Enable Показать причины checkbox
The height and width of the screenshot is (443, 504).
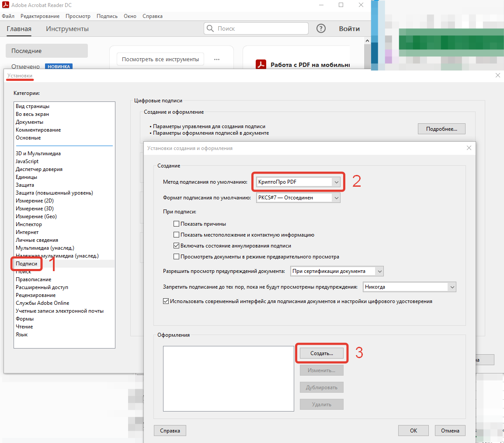(x=176, y=224)
